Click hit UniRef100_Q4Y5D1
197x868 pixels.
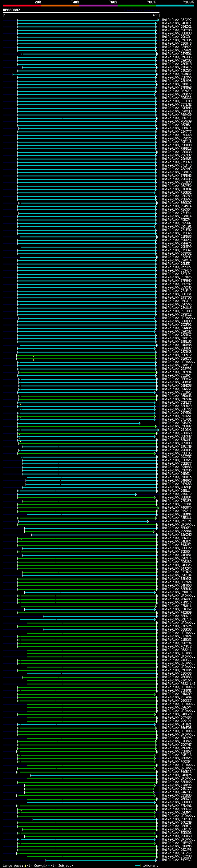[x=176, y=413]
